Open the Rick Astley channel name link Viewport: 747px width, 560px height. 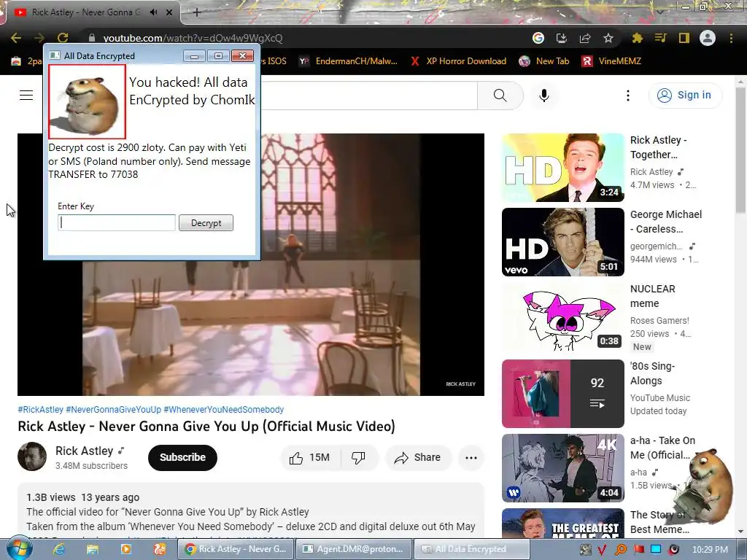coord(85,451)
